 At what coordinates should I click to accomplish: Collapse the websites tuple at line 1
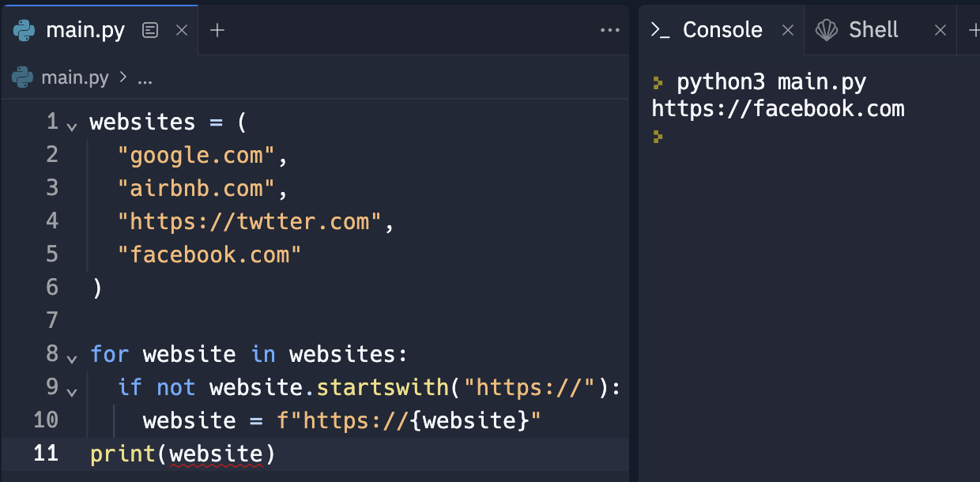(x=72, y=126)
